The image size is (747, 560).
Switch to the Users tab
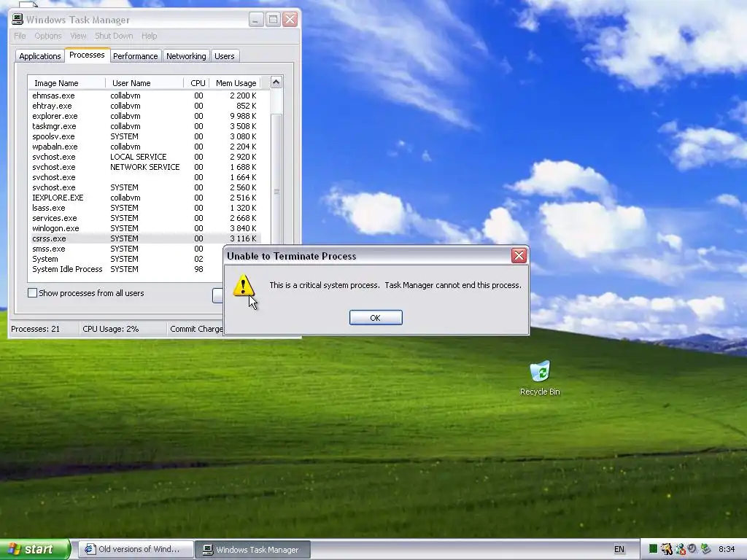coord(225,55)
